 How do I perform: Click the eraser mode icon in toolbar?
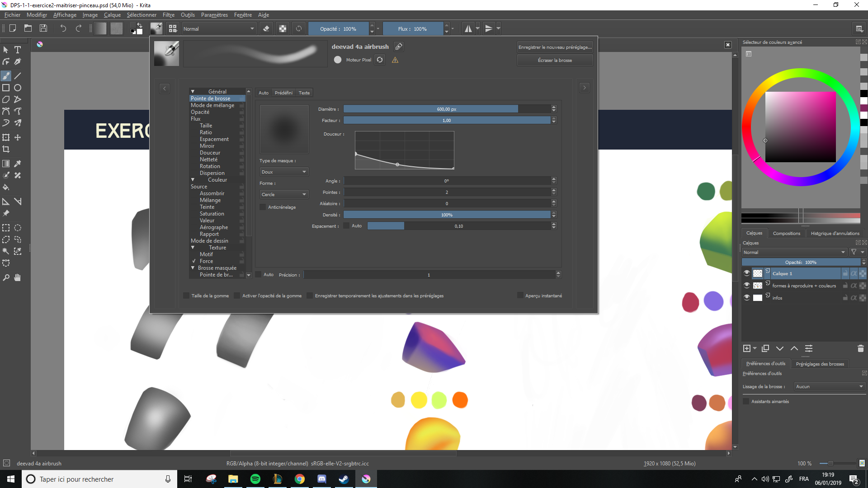266,28
